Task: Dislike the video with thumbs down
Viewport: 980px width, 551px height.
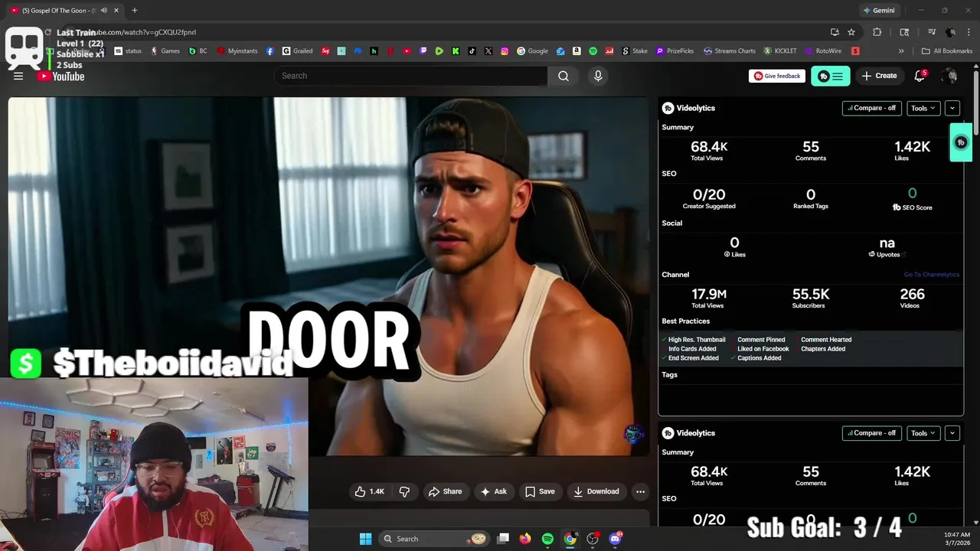Action: coord(404,491)
